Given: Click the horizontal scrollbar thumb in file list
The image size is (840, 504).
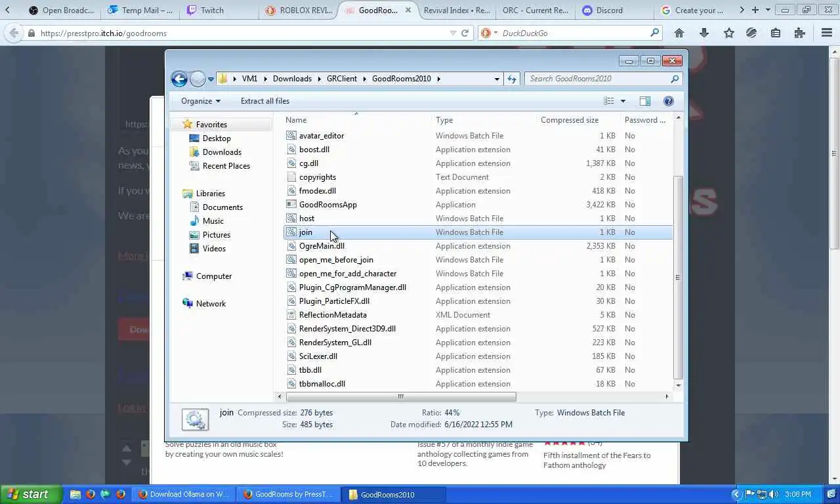Looking at the screenshot, I should (x=401, y=396).
